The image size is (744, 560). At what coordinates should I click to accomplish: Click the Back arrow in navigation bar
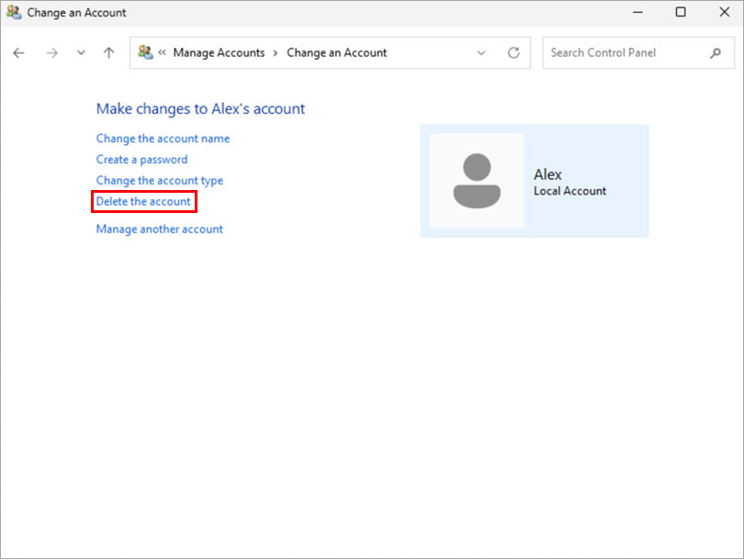coord(18,53)
